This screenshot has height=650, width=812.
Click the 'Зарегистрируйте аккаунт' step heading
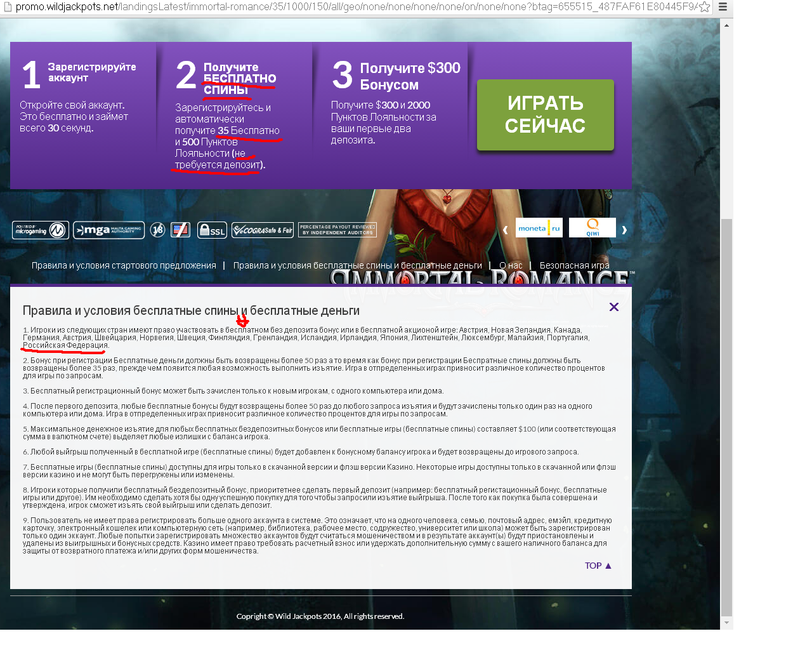(92, 72)
